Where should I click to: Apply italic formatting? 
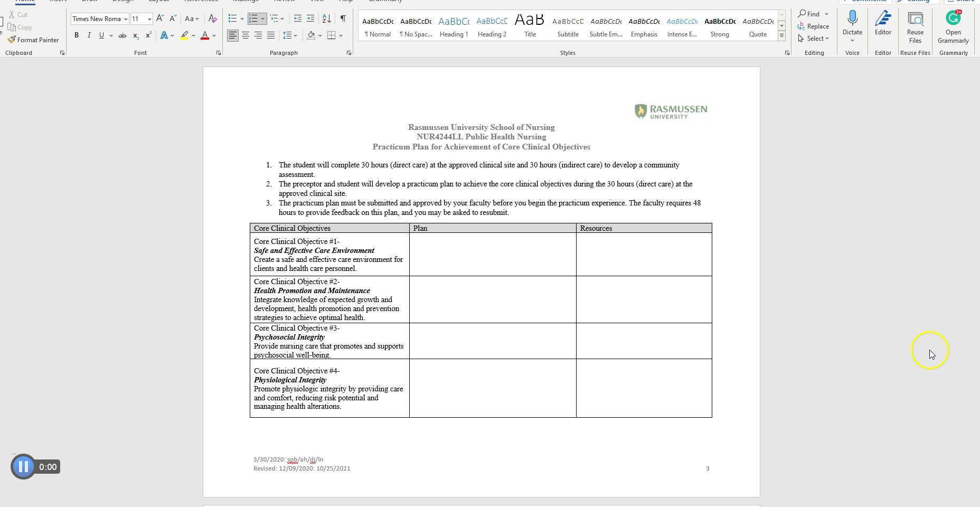(x=89, y=35)
